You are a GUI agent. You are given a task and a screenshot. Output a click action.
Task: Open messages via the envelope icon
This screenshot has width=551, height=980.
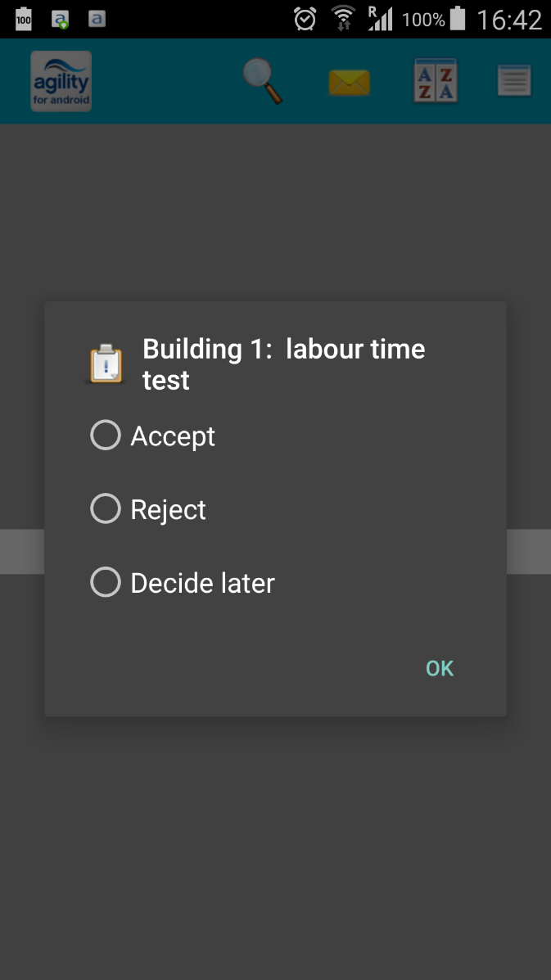tap(349, 83)
